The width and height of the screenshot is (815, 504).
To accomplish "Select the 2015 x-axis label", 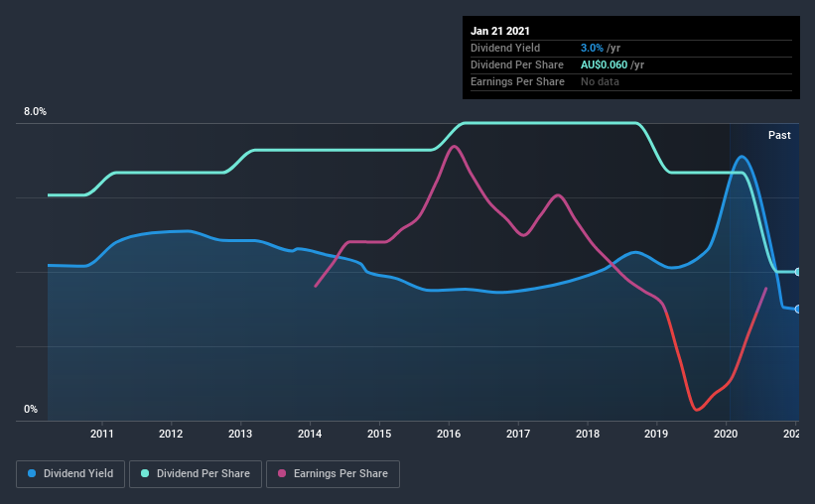I will coord(379,434).
